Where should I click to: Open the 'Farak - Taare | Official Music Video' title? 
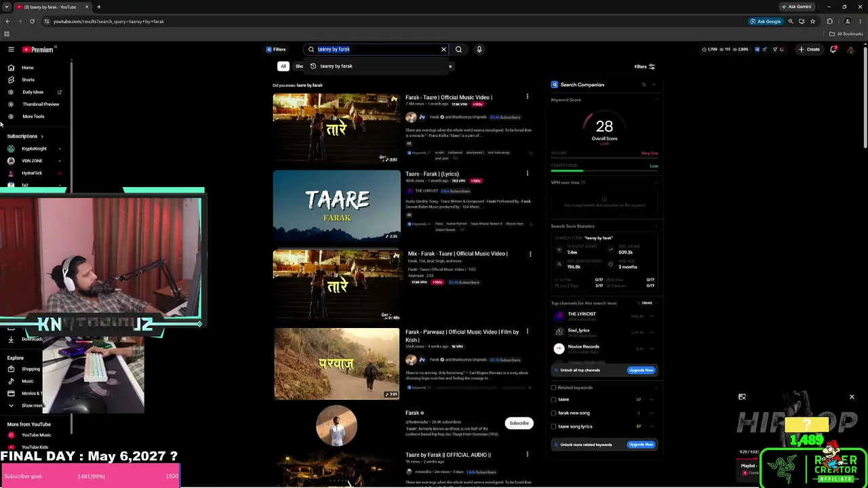click(449, 98)
